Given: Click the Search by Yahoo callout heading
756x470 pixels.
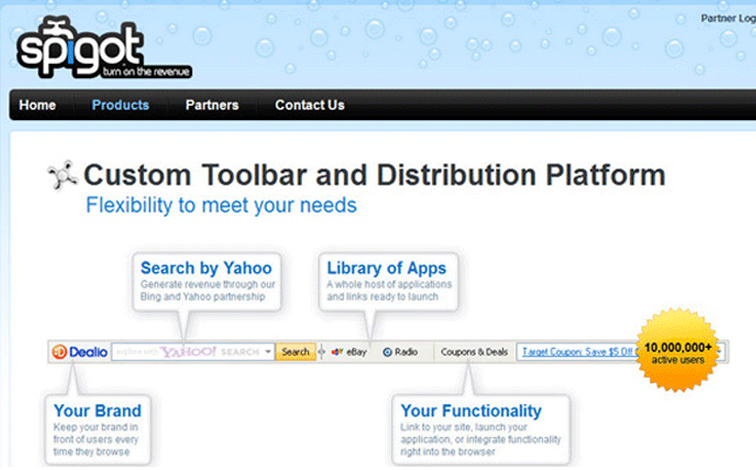Looking at the screenshot, I should pyautogui.click(x=206, y=268).
